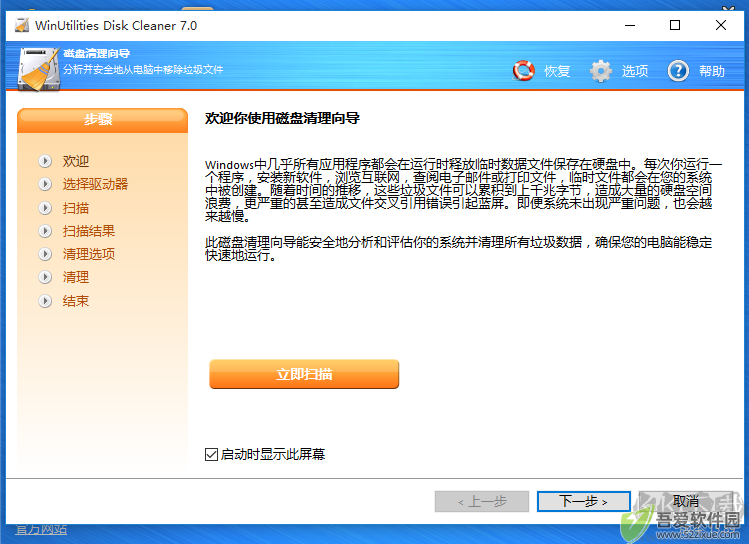Click the 步骤 panel header
This screenshot has width=749, height=544.
coord(102,119)
